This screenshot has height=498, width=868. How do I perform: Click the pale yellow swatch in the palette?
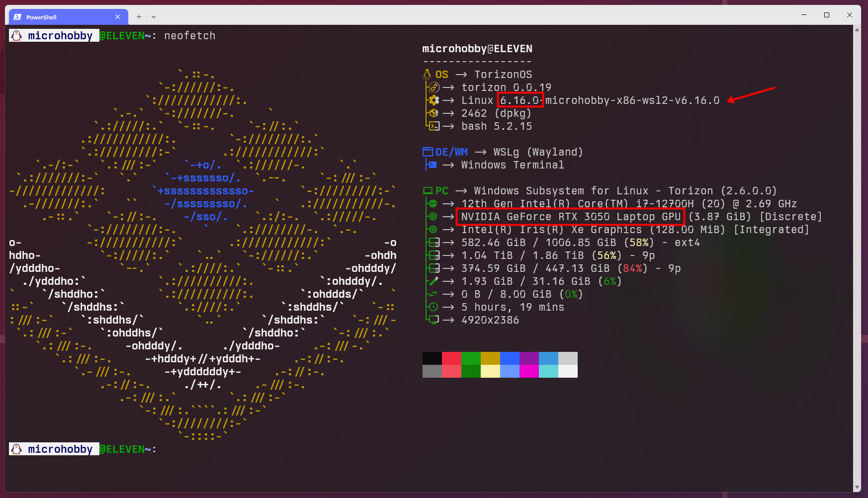(x=490, y=371)
